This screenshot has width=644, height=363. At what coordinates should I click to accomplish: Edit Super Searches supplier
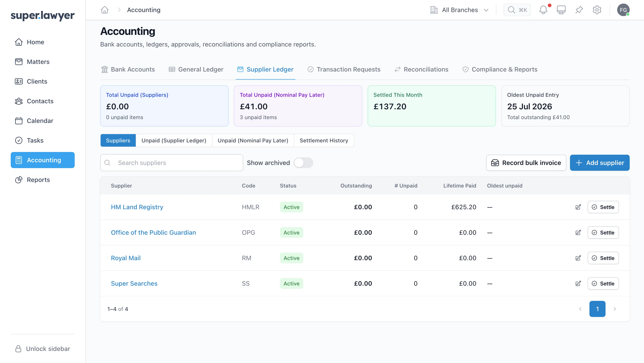578,284
